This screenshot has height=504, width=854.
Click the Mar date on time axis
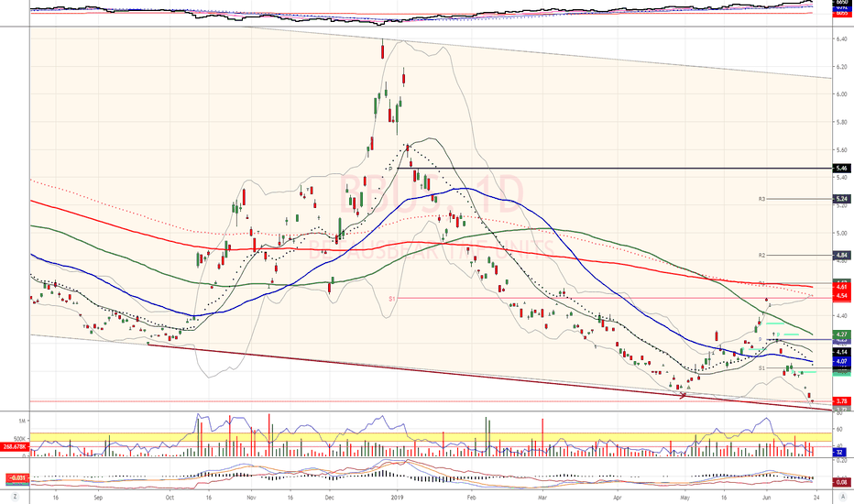pos(542,498)
